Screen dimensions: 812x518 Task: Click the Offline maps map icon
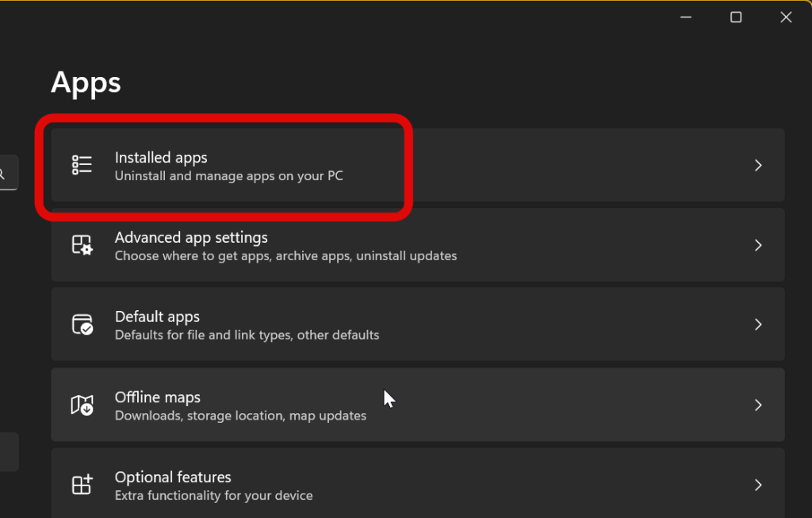(82, 405)
